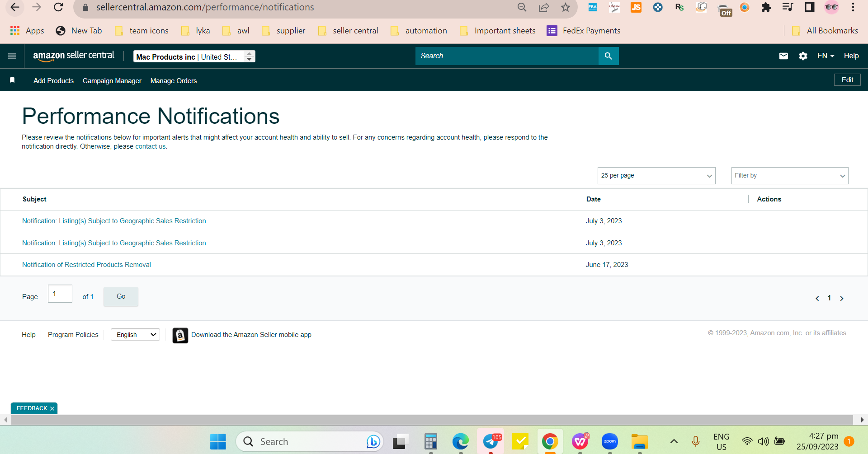Close the FEEDBACK tab
Image resolution: width=868 pixels, height=454 pixels.
coord(52,409)
